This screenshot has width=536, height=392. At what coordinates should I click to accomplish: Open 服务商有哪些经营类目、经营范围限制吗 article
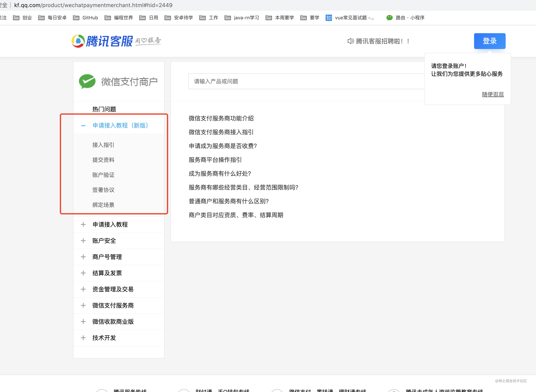click(x=243, y=187)
